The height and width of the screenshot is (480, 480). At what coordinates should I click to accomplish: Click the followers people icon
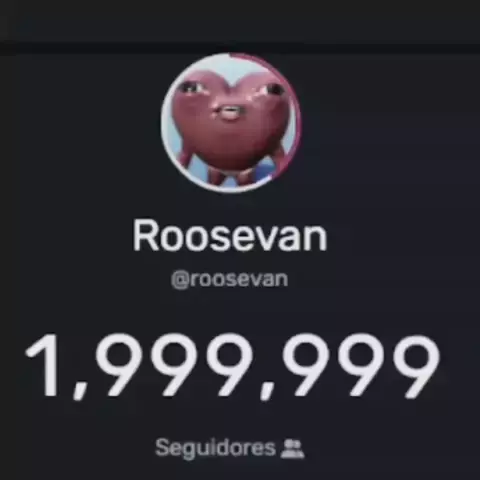coord(292,449)
